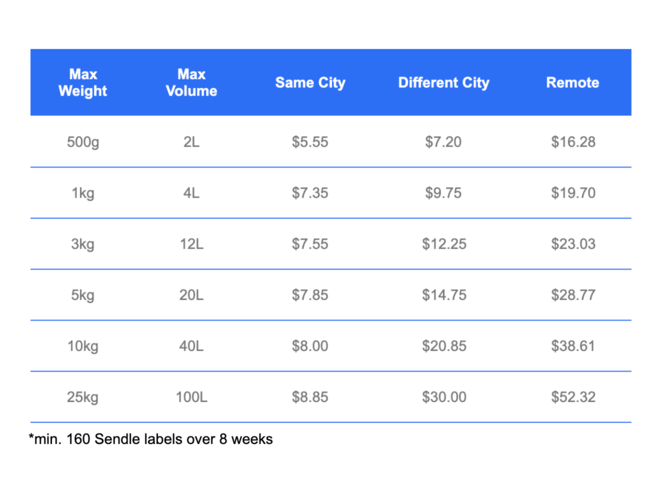This screenshot has width=660, height=495.
Task: Select the 25kg weight cell
Action: click(x=83, y=397)
